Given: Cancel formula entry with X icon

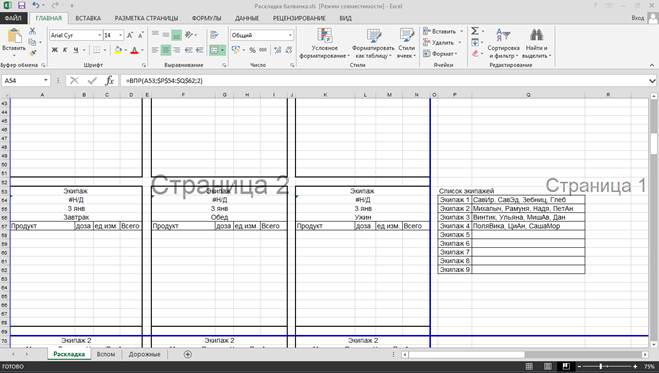Looking at the screenshot, I should pos(74,80).
